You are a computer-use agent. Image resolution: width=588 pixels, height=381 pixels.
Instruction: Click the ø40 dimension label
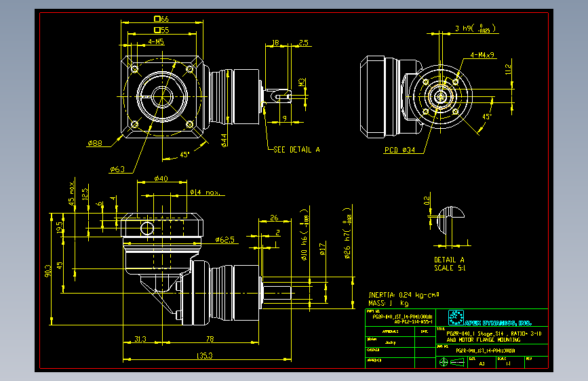tap(161, 178)
